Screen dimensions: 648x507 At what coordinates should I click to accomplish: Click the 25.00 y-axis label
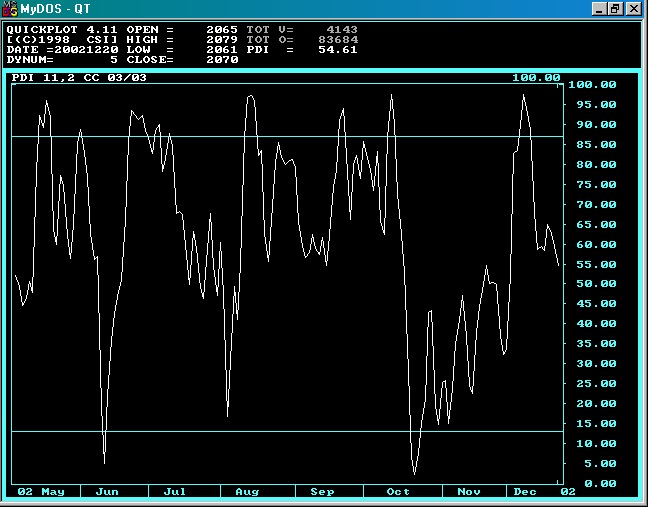(596, 383)
